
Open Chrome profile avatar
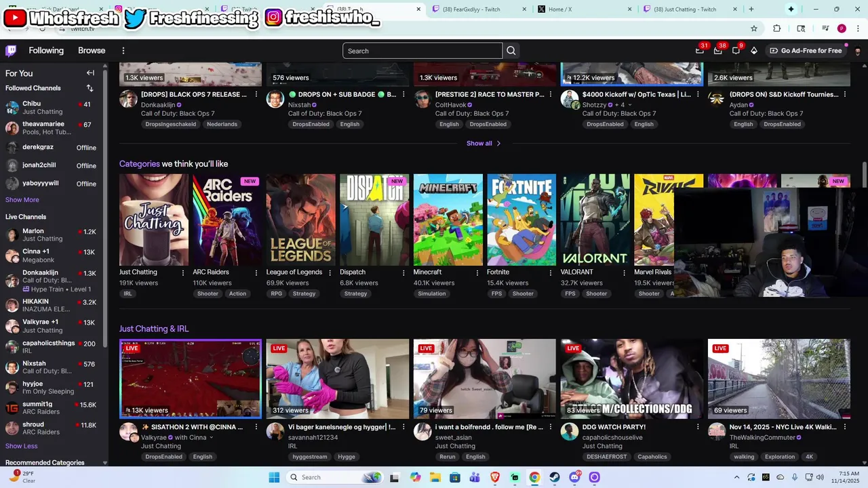(x=842, y=28)
